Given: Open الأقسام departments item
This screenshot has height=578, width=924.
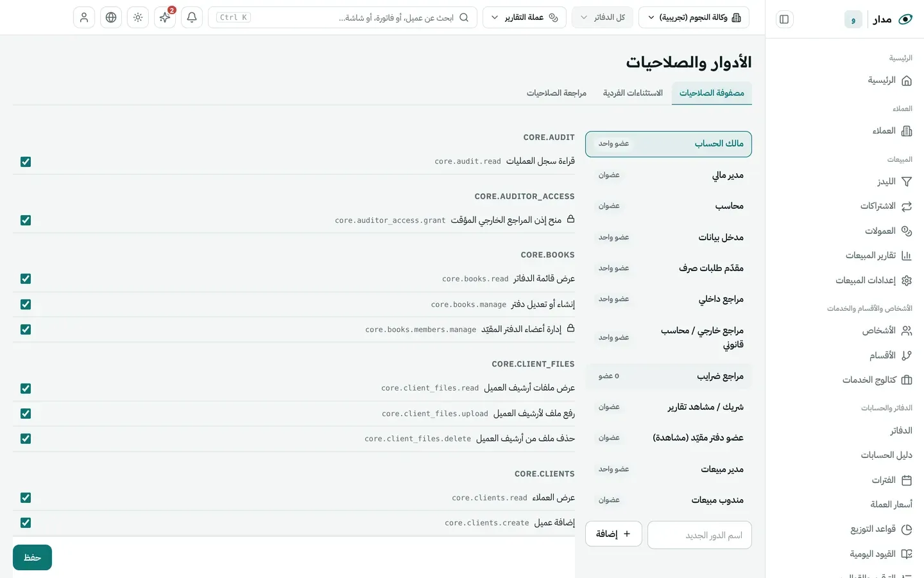Looking at the screenshot, I should 891,356.
